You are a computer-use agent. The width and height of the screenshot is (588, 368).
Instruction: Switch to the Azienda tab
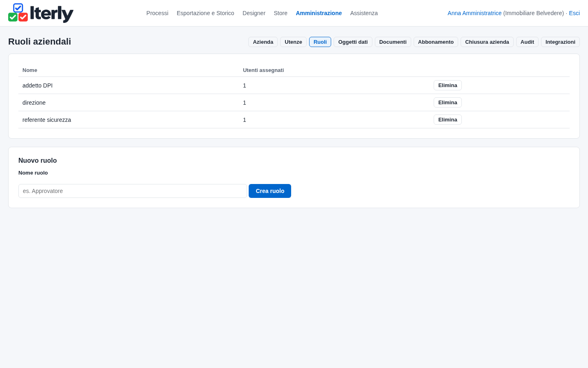tap(263, 42)
